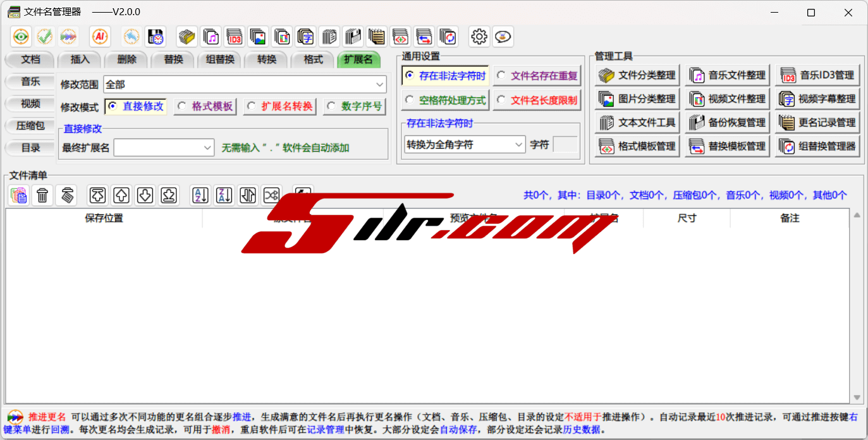Enable the 文件名存在重复 setting option
The width and height of the screenshot is (868, 440).
537,76
